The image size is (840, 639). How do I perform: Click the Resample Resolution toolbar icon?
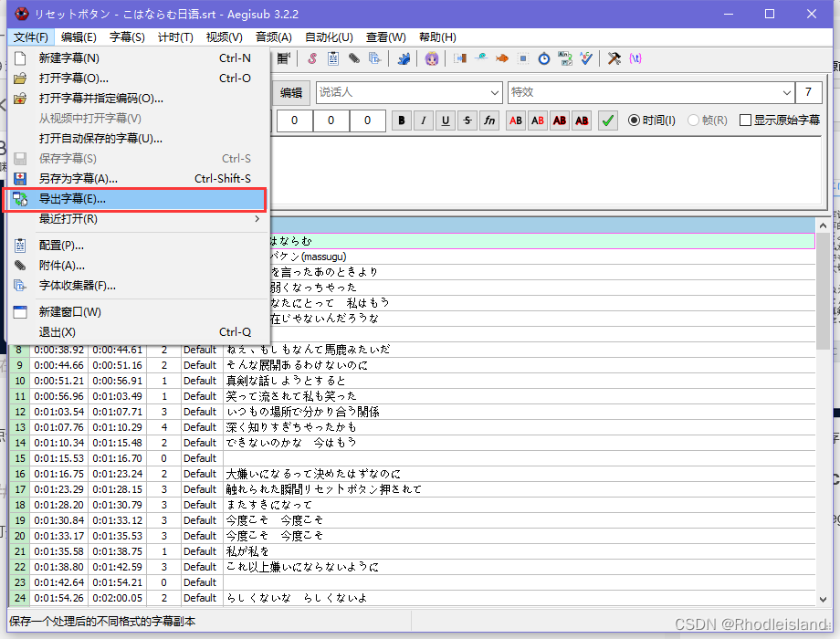tap(523, 58)
